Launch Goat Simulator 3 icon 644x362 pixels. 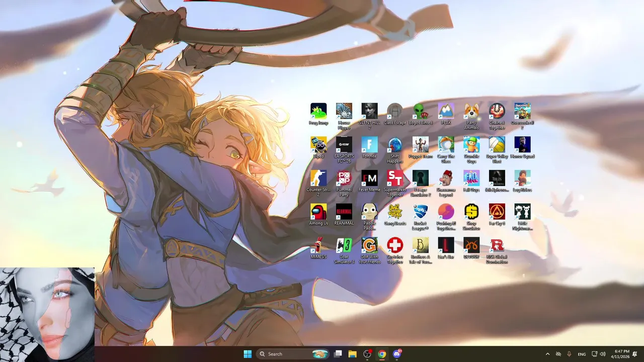click(x=344, y=251)
